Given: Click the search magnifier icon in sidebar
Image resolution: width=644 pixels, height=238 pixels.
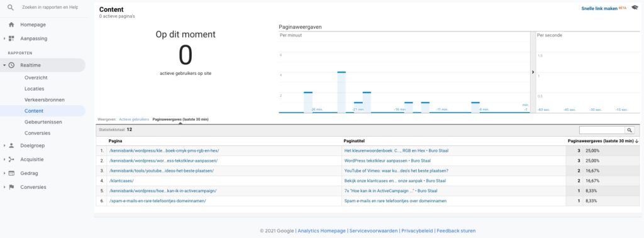Looking at the screenshot, I should pyautogui.click(x=11, y=8).
